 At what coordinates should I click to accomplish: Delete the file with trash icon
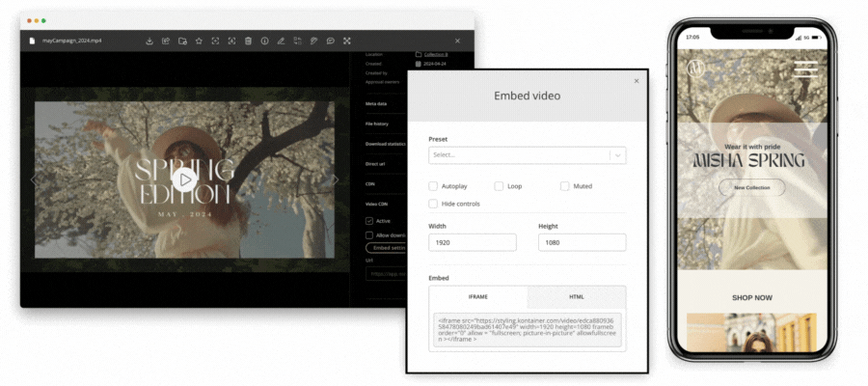(x=249, y=41)
